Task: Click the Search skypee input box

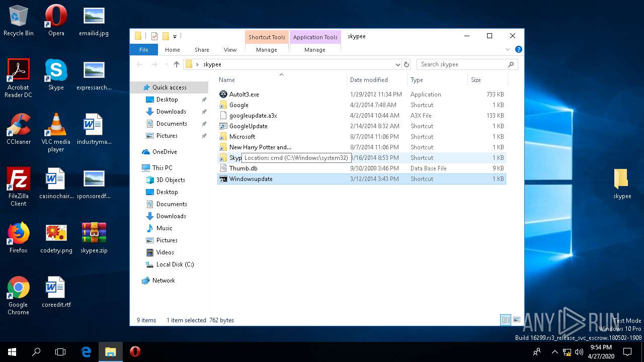Action: [466, 64]
